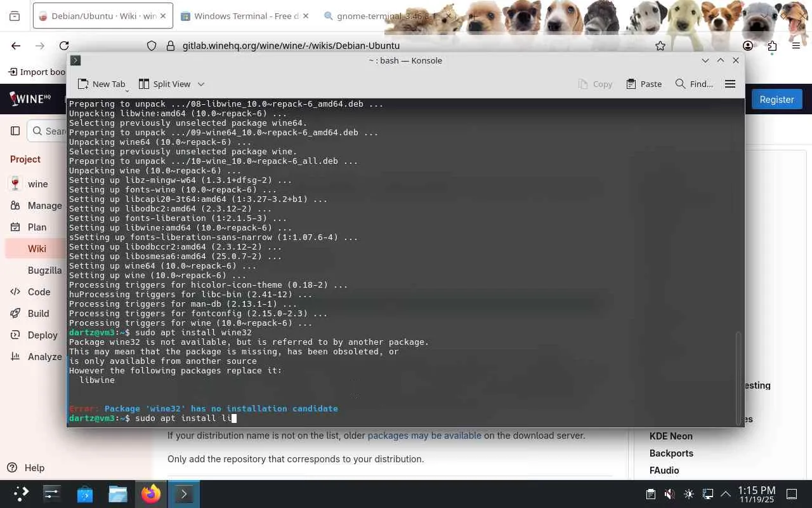Viewport: 812px width, 508px height.
Task: Open the Firefox account icon
Action: point(748,46)
